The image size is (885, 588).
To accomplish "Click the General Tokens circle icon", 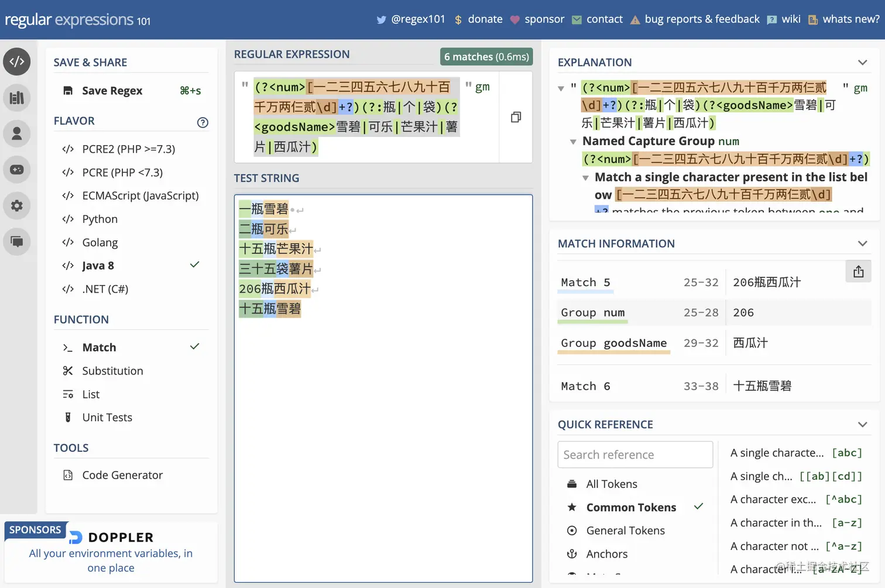I will (572, 531).
